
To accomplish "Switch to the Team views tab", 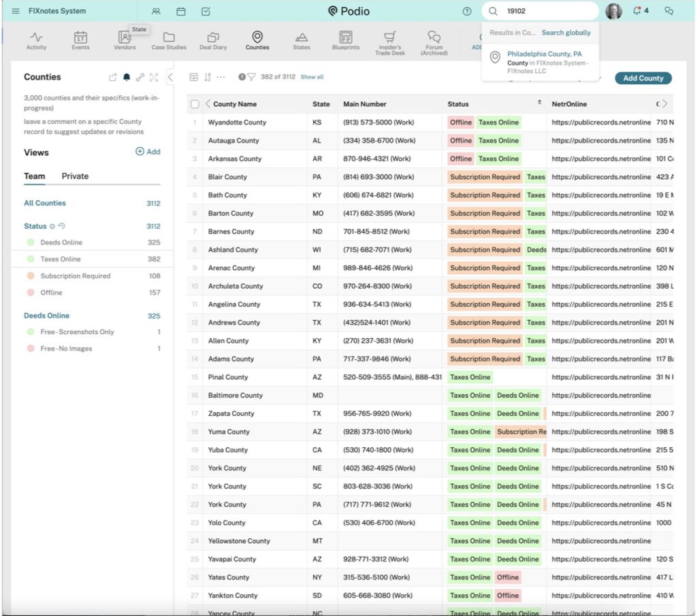I will click(x=34, y=176).
